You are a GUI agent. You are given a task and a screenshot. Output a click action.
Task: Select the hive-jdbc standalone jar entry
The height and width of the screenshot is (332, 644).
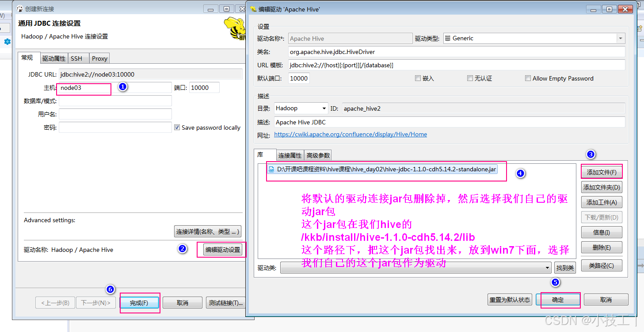pyautogui.click(x=383, y=170)
